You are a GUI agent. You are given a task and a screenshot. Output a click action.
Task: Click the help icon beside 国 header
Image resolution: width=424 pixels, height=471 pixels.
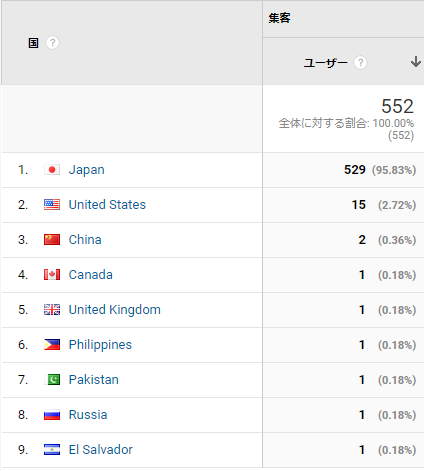tap(52, 43)
